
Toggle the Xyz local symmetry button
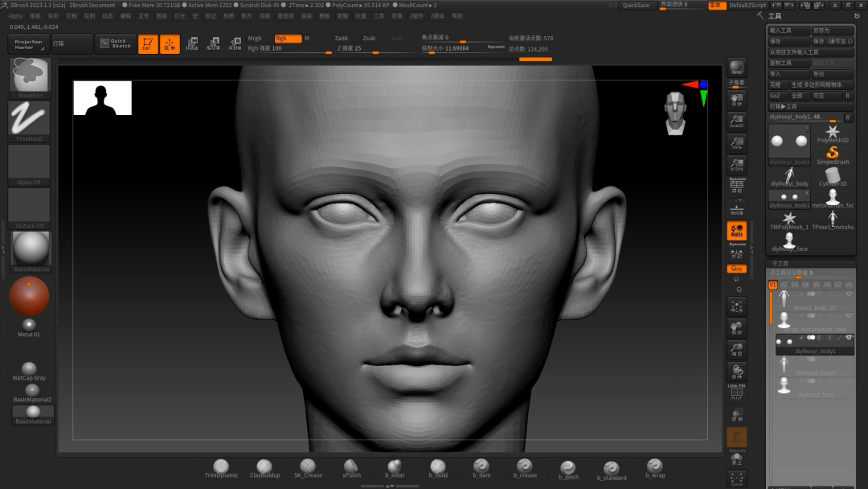pyautogui.click(x=736, y=269)
